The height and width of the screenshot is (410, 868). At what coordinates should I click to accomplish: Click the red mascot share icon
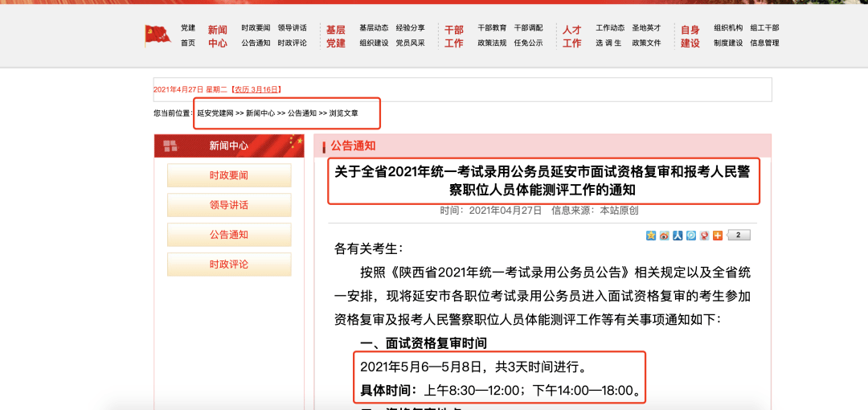click(704, 236)
